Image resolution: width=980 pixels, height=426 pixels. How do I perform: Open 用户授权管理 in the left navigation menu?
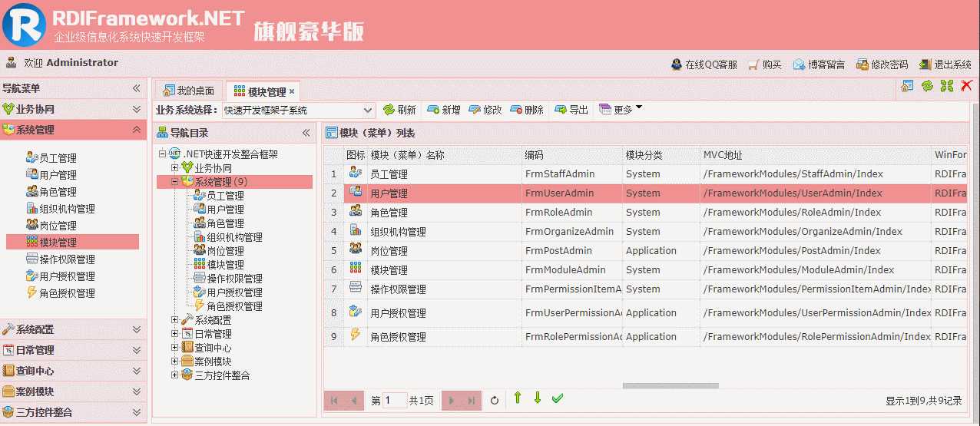(x=61, y=276)
